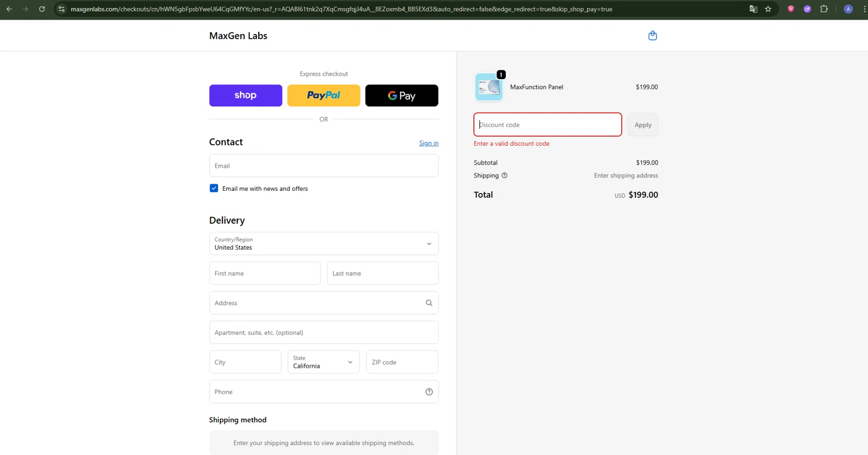The width and height of the screenshot is (868, 455).
Task: Pay with G Pay express checkout
Action: click(x=402, y=95)
